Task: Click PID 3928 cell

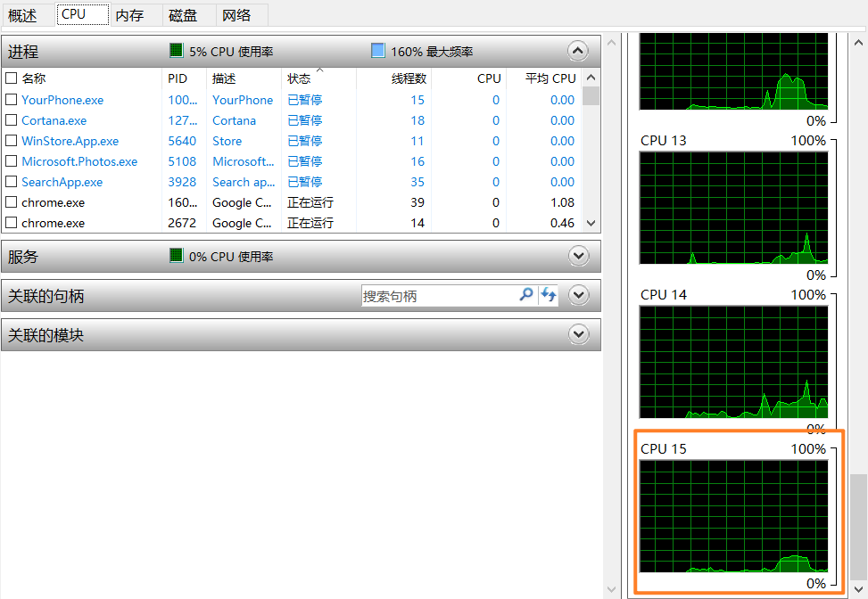Action: click(x=182, y=182)
